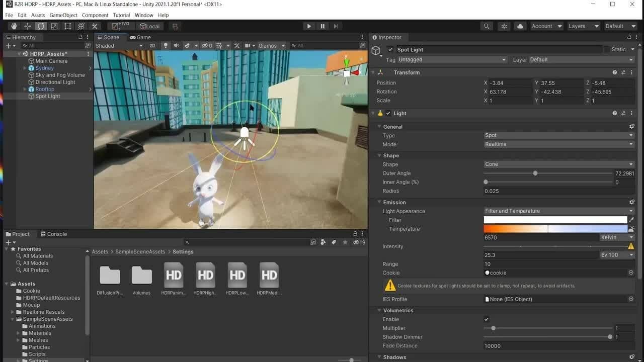Screen dimensions: 644x362
Task: Click the Position X input field
Action: [x=511, y=83]
